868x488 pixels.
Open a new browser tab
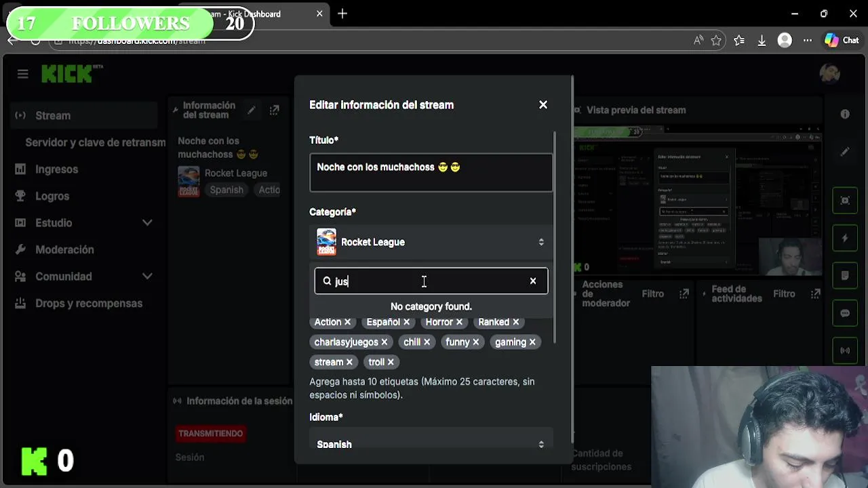tap(342, 14)
